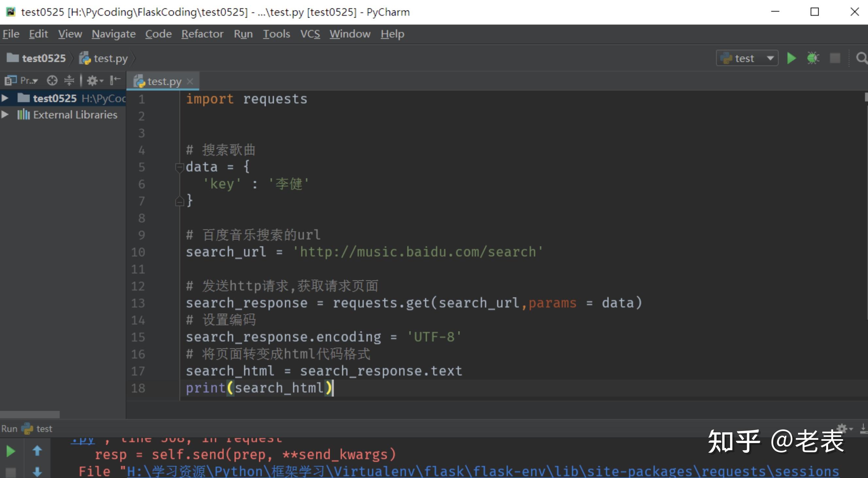This screenshot has height=478, width=868.
Task: Click Scroll from Source crosshair icon
Action: [52, 80]
